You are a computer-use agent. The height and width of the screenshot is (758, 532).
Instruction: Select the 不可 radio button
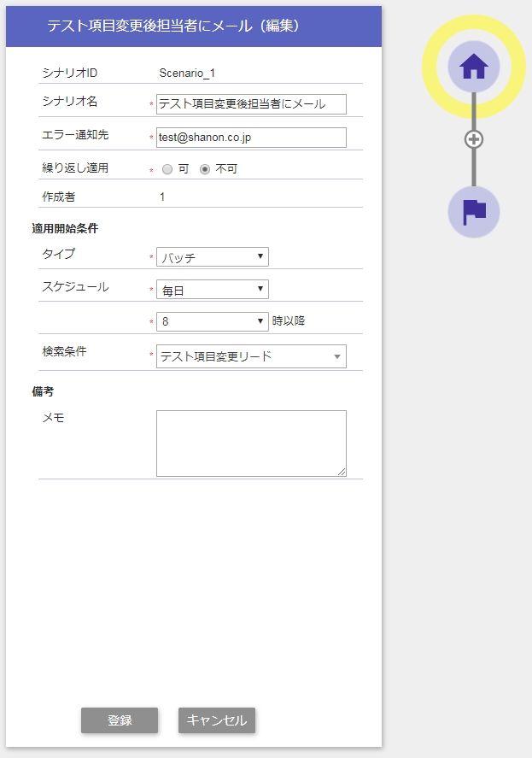205,169
